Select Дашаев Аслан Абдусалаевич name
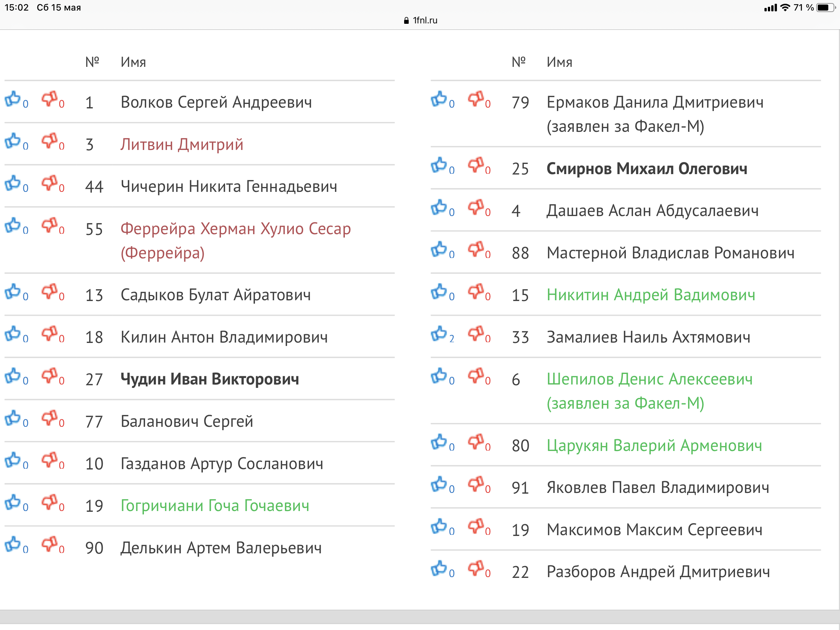Screen dimensions: 840x630 tap(652, 211)
